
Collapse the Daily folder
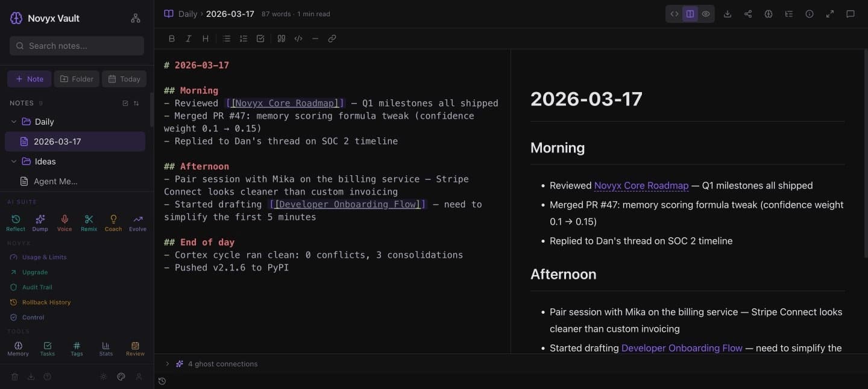point(13,121)
